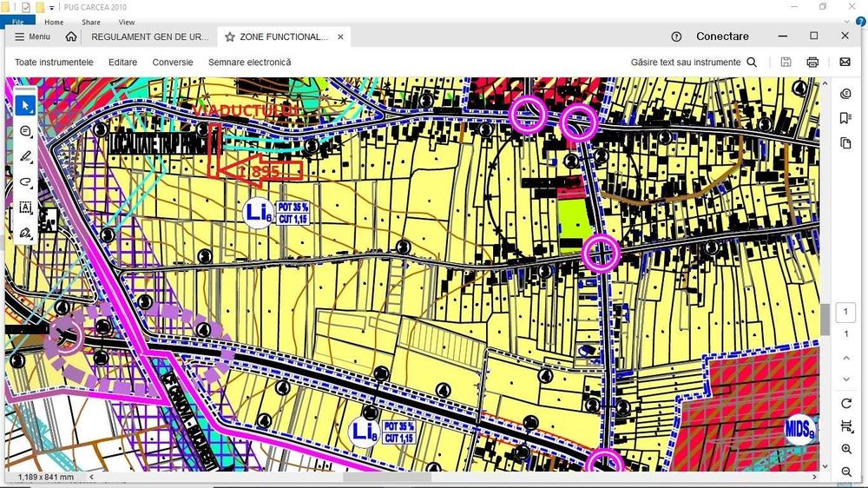Open help question mark icon
The image size is (868, 488).
click(676, 36)
